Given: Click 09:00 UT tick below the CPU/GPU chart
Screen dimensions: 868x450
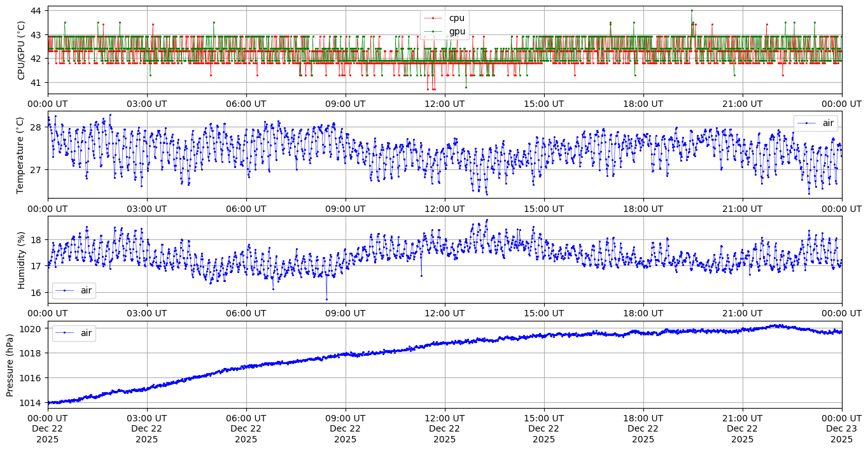Looking at the screenshot, I should (x=345, y=104).
